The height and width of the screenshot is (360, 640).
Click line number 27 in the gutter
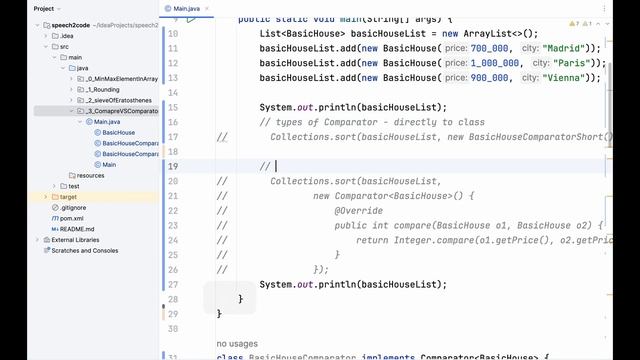(x=173, y=284)
